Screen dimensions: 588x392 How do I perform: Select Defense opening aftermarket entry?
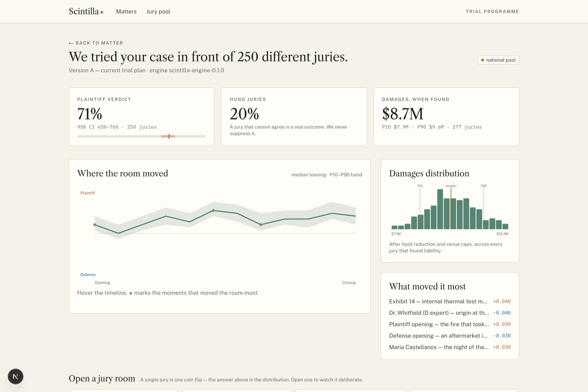point(450,336)
